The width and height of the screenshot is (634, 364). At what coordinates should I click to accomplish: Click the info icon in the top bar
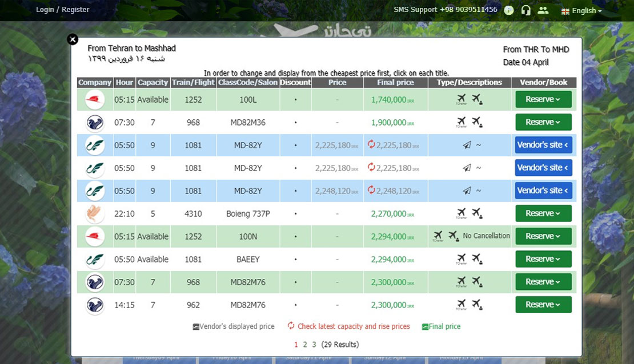click(x=509, y=10)
